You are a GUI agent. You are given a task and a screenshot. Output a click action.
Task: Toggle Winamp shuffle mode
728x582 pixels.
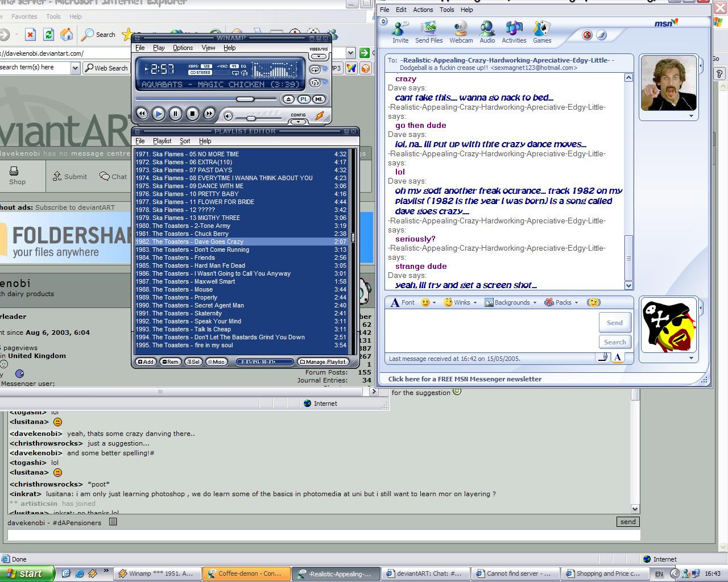(315, 82)
